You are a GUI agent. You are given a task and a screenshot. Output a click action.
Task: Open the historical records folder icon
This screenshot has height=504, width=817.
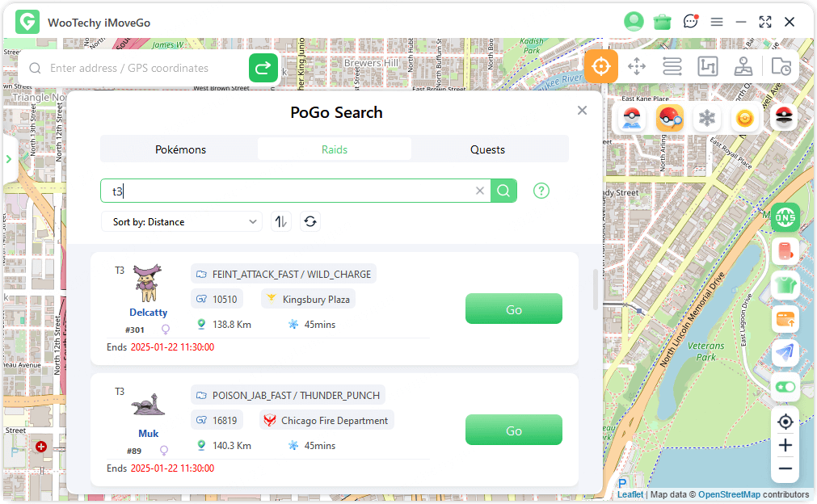coord(781,66)
